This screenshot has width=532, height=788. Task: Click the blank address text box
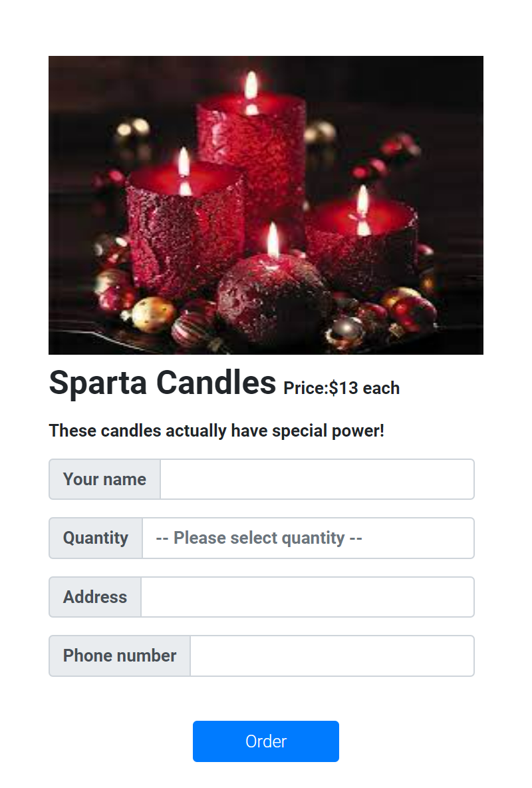(308, 596)
